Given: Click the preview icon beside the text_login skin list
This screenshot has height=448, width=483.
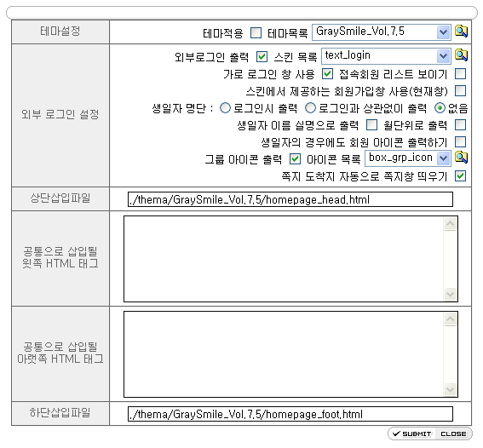Looking at the screenshot, I should click(461, 55).
